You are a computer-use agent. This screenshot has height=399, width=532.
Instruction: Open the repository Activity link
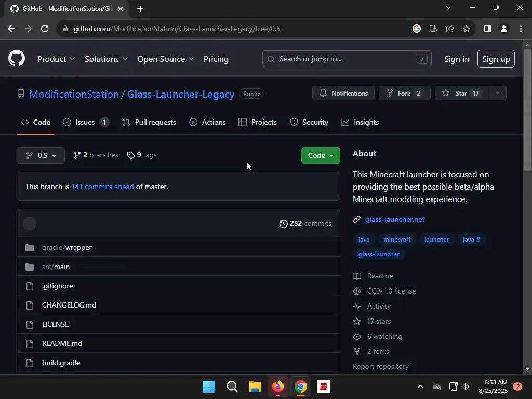click(372, 307)
